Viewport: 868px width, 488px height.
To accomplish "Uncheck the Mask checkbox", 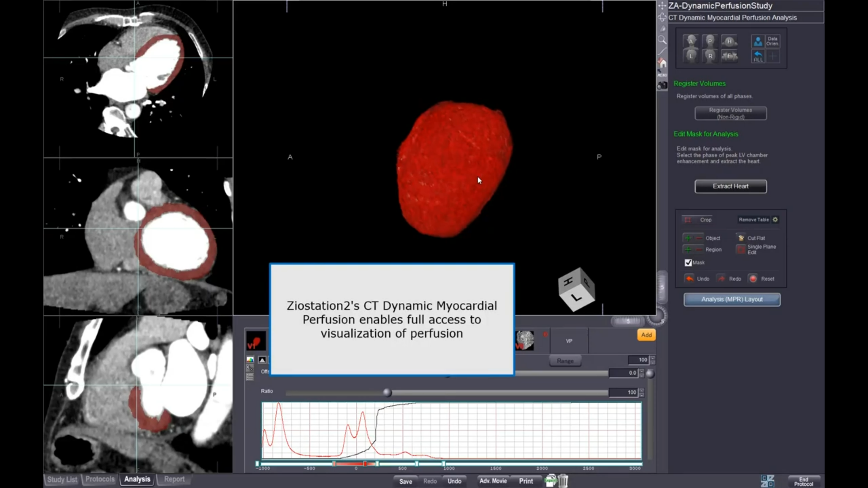I will pos(688,263).
